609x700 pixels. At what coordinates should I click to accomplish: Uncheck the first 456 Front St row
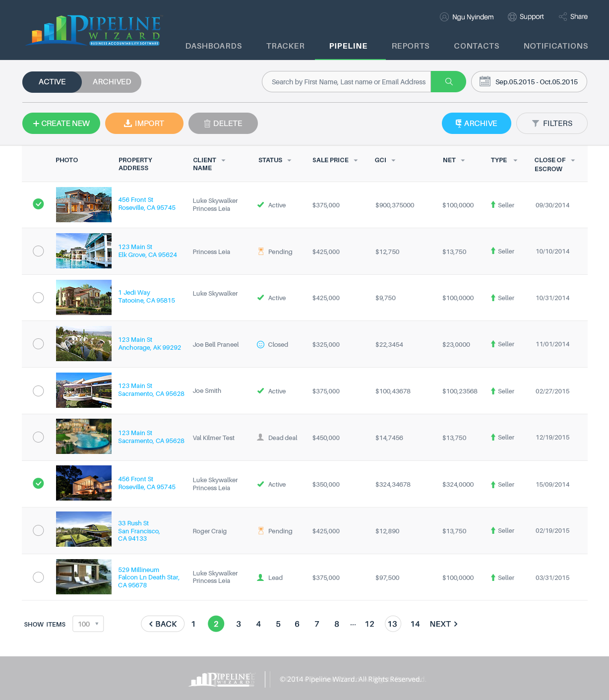(x=38, y=204)
